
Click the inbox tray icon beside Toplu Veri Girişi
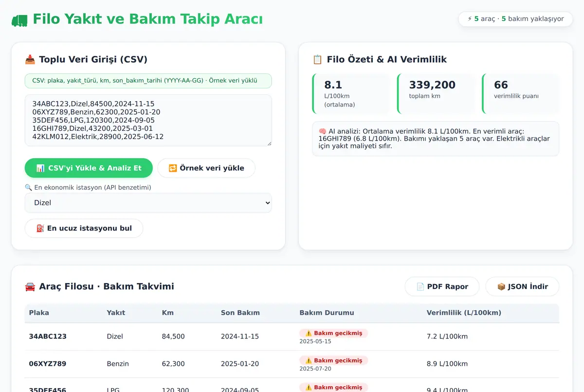[x=30, y=60]
